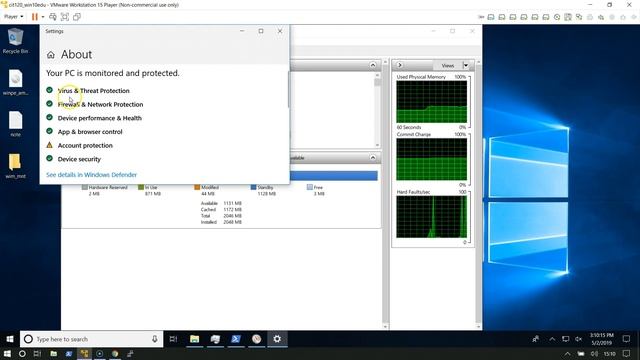The width and height of the screenshot is (640, 360).
Task: Open the Views dropdown arrow
Action: tap(466, 65)
